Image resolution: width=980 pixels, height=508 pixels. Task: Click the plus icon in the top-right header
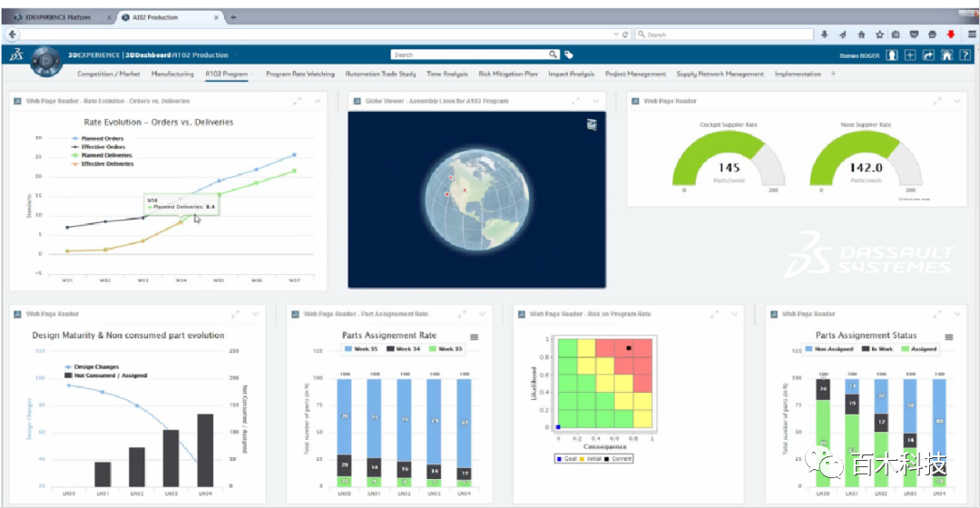click(x=910, y=55)
